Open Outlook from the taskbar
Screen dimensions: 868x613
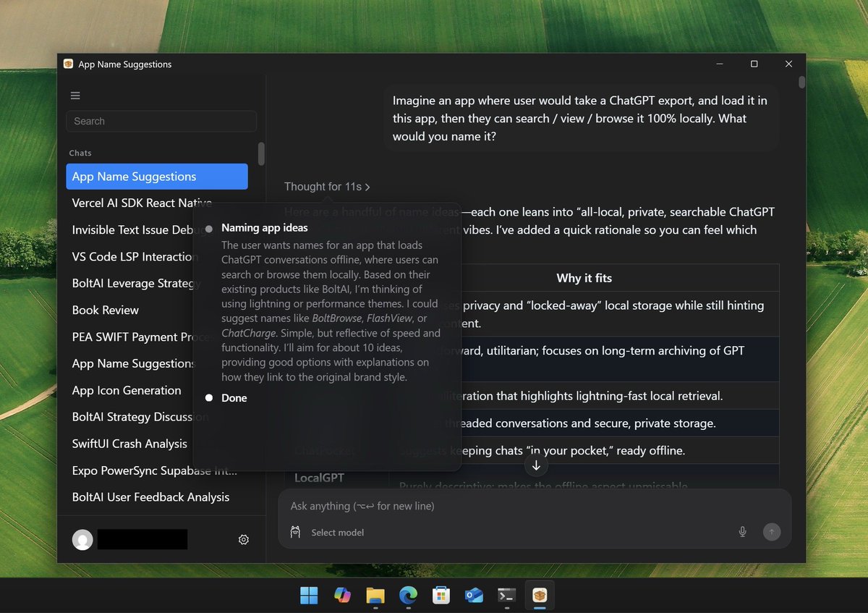[474, 595]
